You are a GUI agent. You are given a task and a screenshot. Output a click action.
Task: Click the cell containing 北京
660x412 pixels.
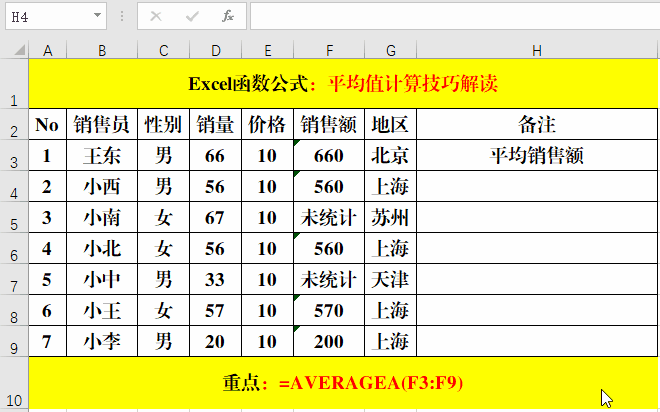[x=390, y=156]
